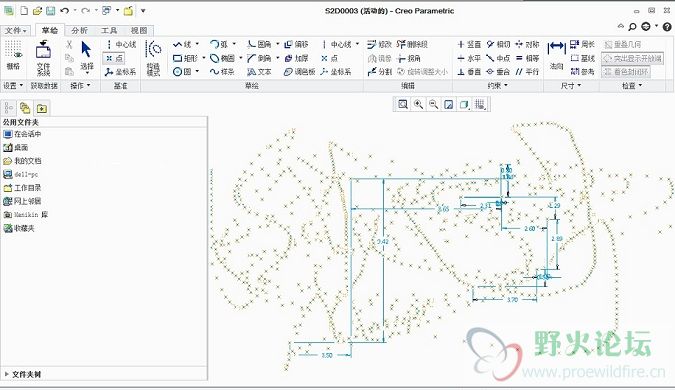Activate the 文本 text tool
Image resolution: width=675 pixels, height=390 pixels.
point(260,72)
